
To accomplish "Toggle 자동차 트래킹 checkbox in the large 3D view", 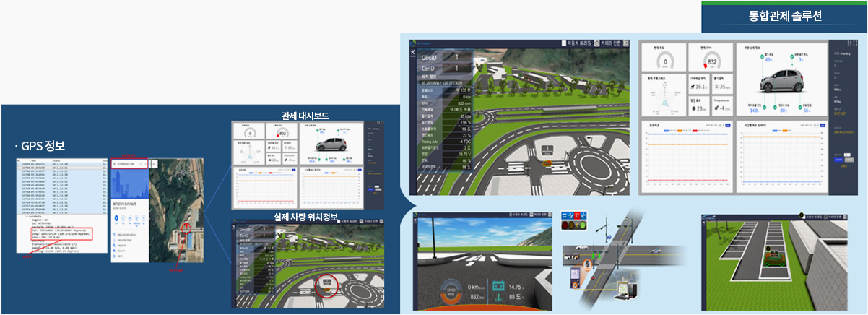I will [x=565, y=43].
